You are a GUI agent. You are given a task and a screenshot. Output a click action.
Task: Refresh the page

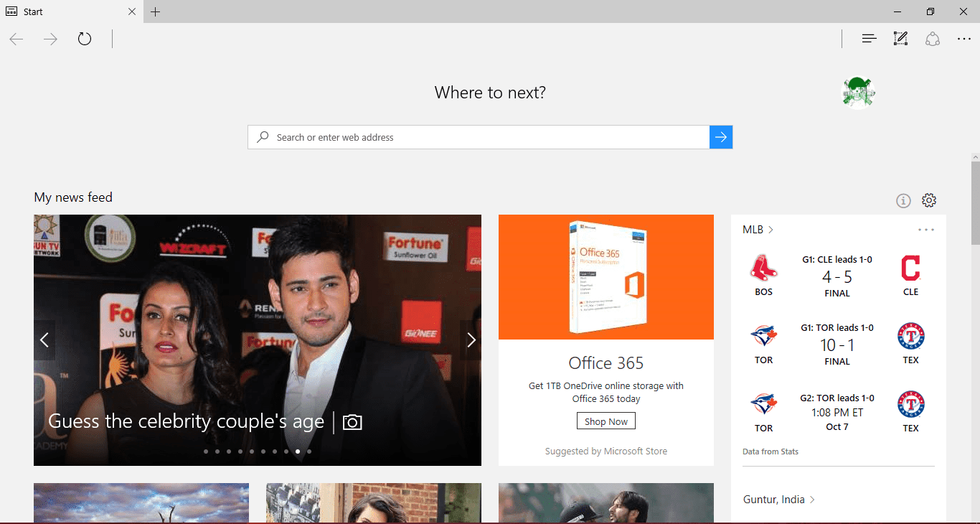pyautogui.click(x=85, y=39)
